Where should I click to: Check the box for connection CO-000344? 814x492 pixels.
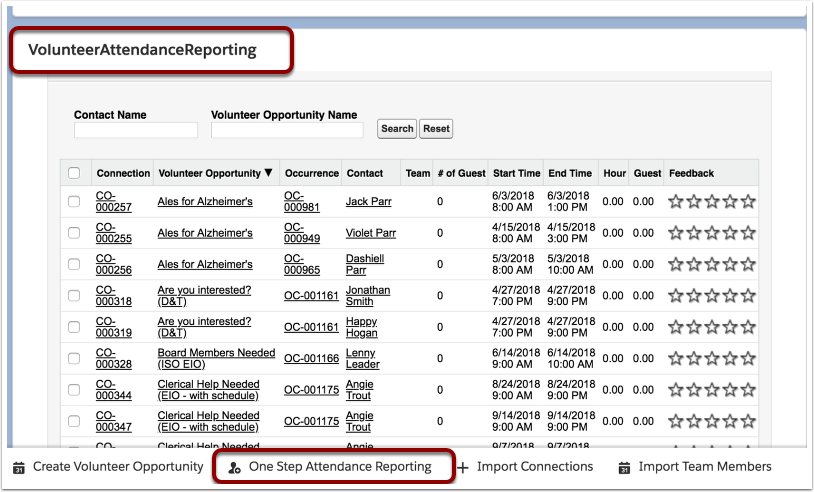point(74,390)
